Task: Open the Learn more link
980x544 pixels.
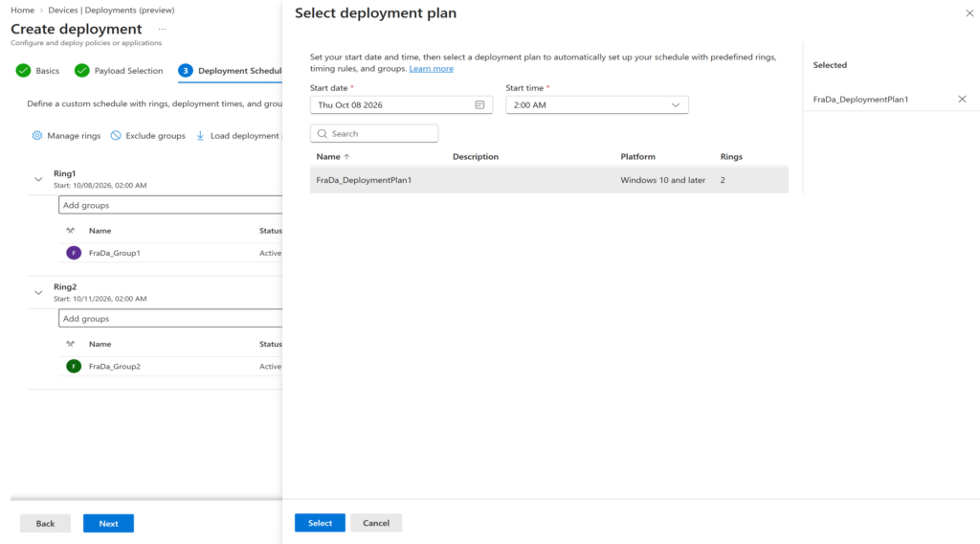Action: click(x=432, y=69)
